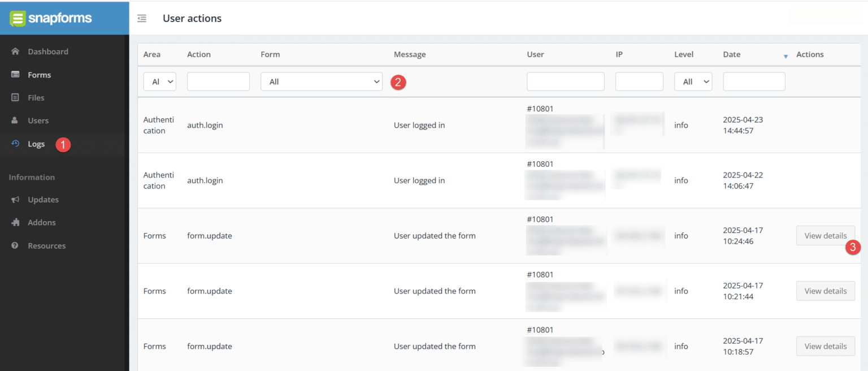
Task: Open the Resources help section
Action: [47, 245]
